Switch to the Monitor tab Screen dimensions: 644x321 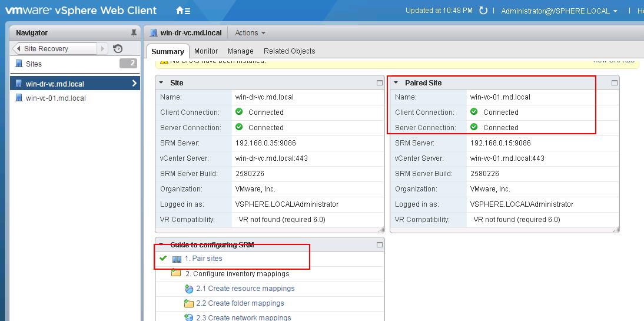tap(206, 51)
